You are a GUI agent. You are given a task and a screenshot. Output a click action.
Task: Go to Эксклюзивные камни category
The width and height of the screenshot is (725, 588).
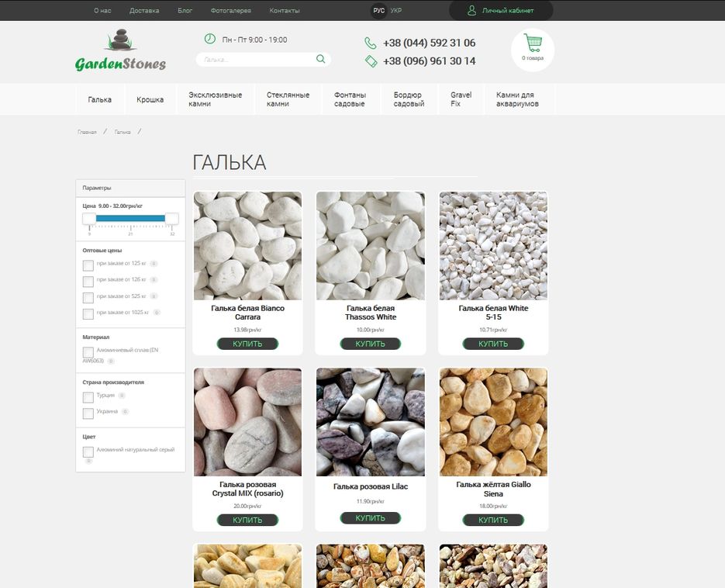[216, 99]
